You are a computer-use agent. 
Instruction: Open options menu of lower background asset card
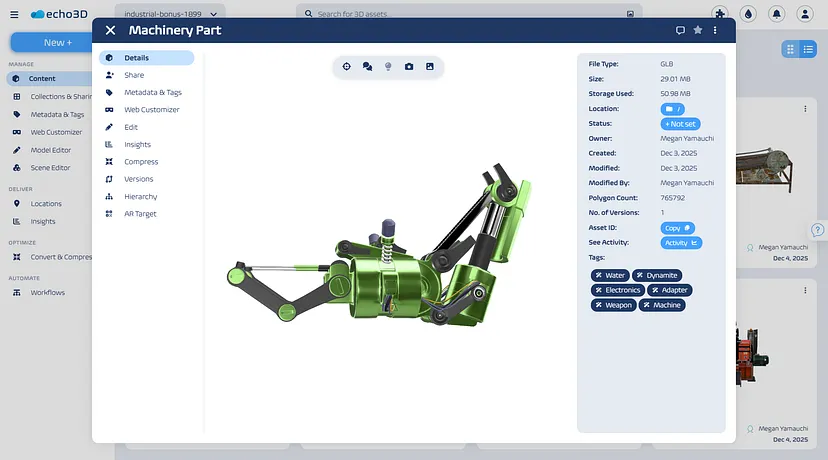pos(805,290)
